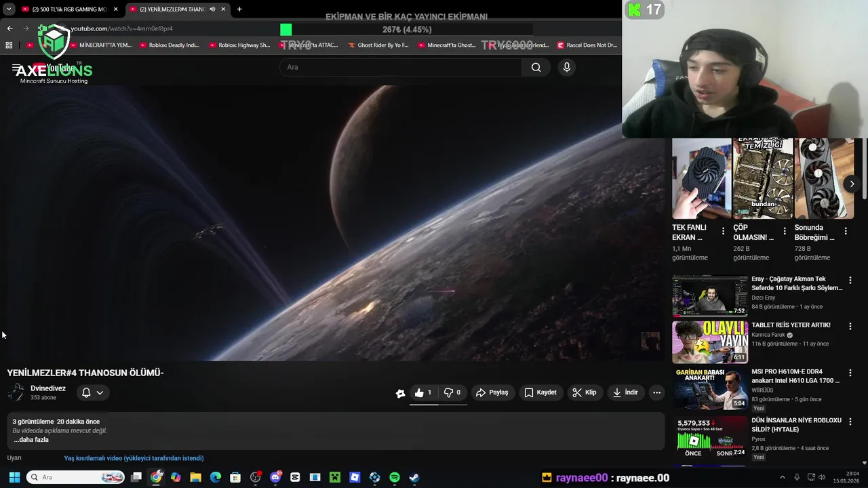Open MSI PRO H610M-E video thumbnail
The image size is (868, 488).
[x=710, y=388]
